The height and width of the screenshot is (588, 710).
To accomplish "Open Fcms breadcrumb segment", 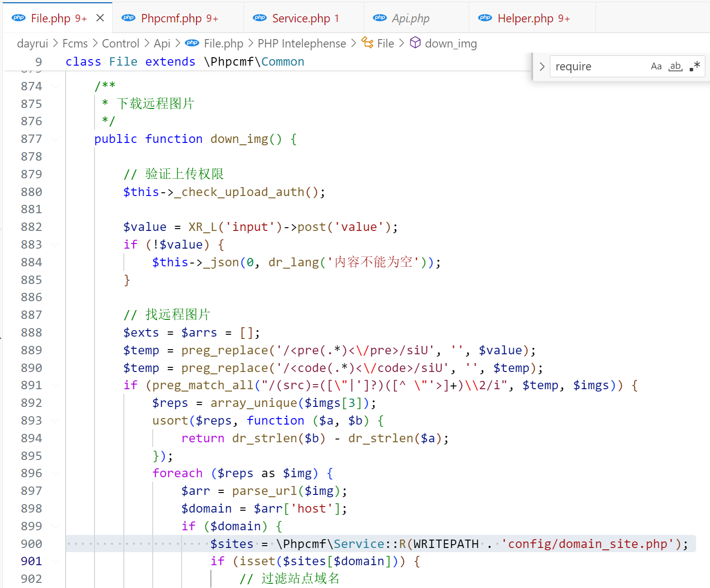I will tap(75, 43).
